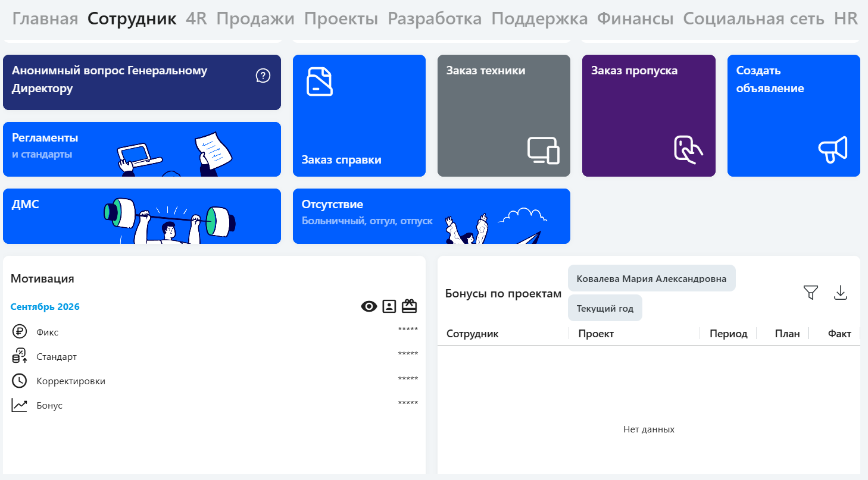Sort by the Сотрудник column header
The height and width of the screenshot is (480, 868).
[473, 334]
